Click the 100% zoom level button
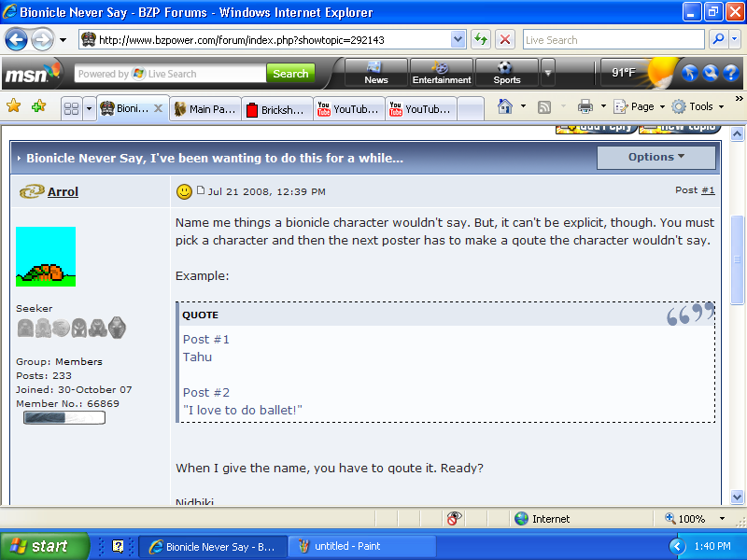747x560 pixels. [685, 519]
